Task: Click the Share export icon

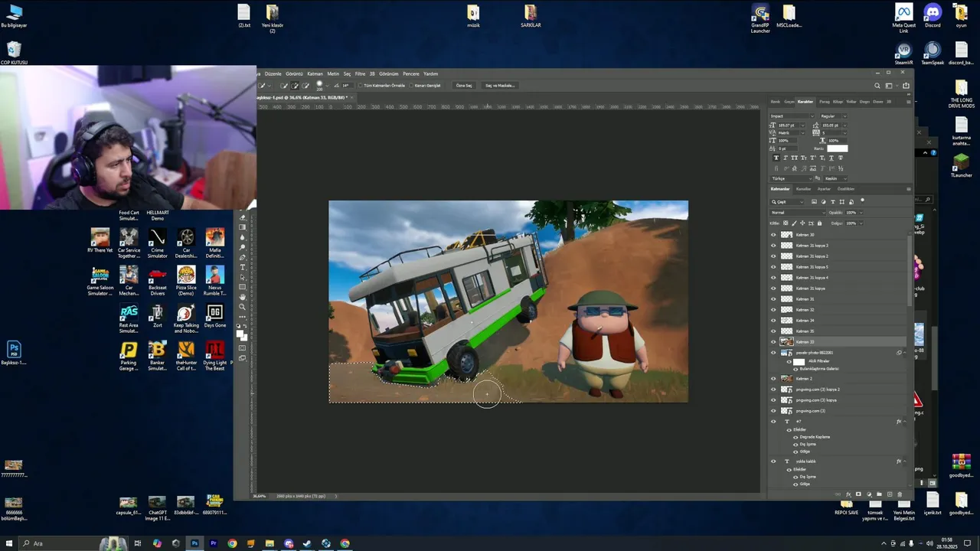Action: click(x=904, y=85)
